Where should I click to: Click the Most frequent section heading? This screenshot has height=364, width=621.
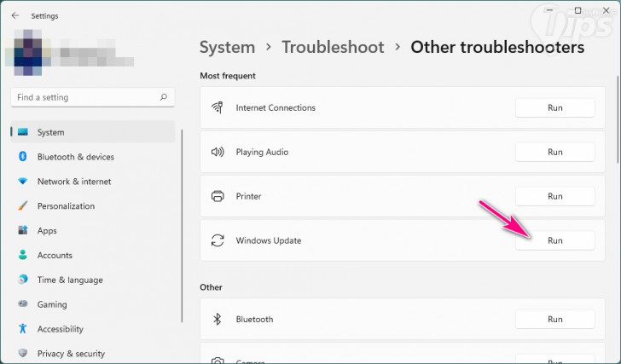point(228,76)
